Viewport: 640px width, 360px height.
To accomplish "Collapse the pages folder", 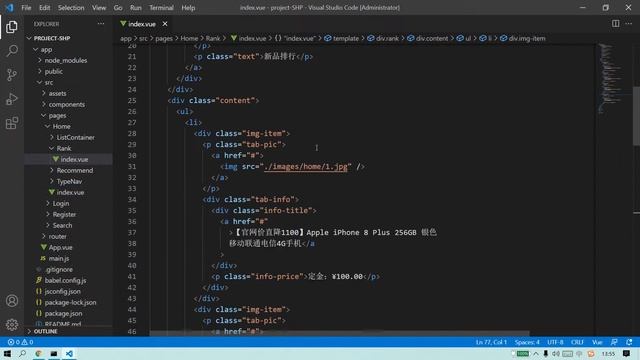I will click(57, 115).
